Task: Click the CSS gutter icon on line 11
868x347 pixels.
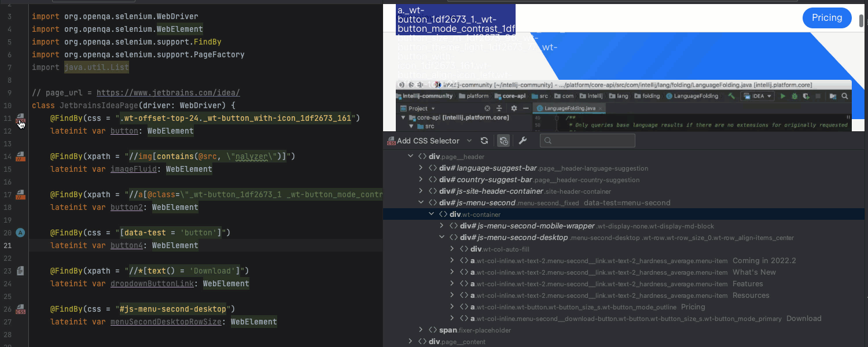Action: tap(20, 119)
